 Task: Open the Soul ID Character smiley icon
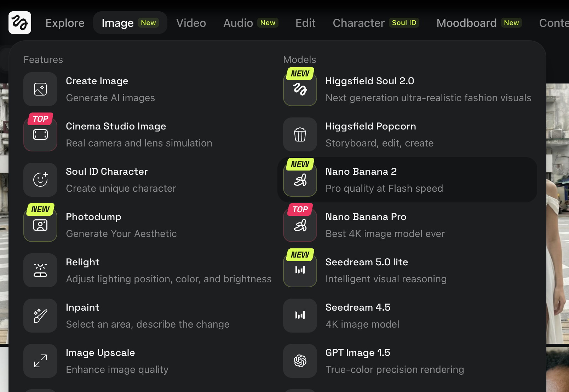tap(40, 180)
